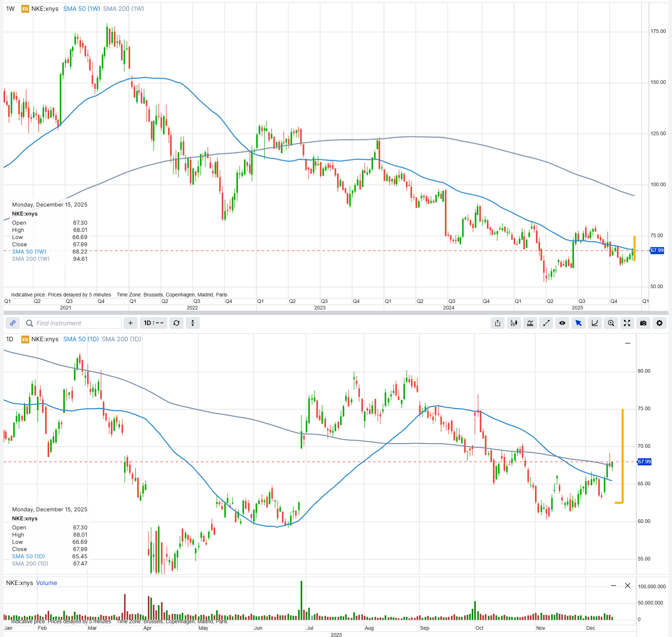This screenshot has height=637, width=672.
Task: Open chart settings via the gear icon
Action: point(660,323)
